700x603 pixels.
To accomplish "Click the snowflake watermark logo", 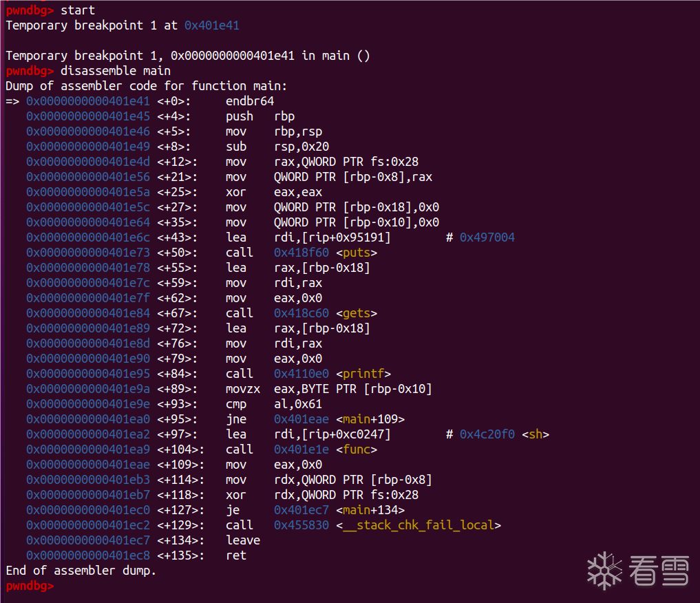I will (604, 570).
